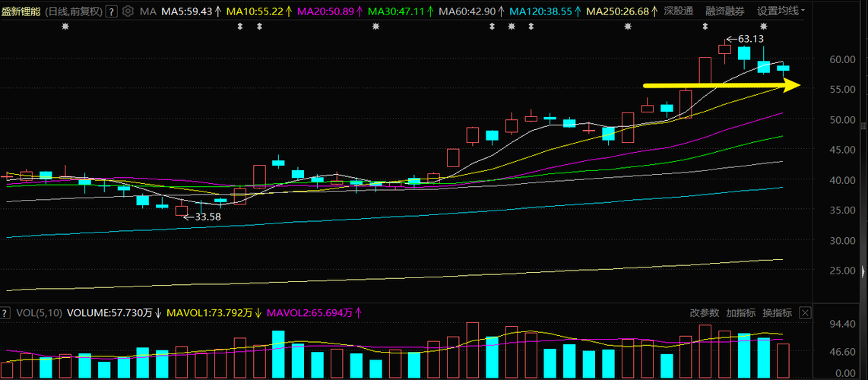Open the 融资融券 tab
Image resolution: width=868 pixels, height=380 pixels.
[x=725, y=11]
